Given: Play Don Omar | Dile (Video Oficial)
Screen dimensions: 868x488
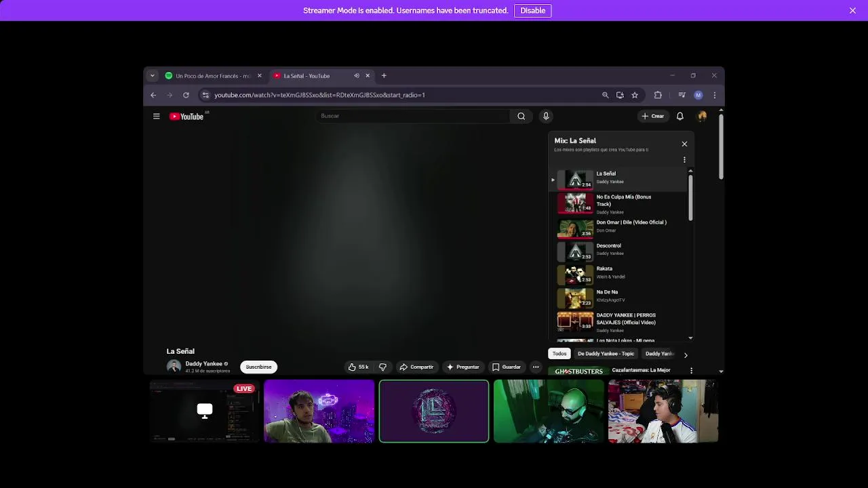Looking at the screenshot, I should coord(618,228).
